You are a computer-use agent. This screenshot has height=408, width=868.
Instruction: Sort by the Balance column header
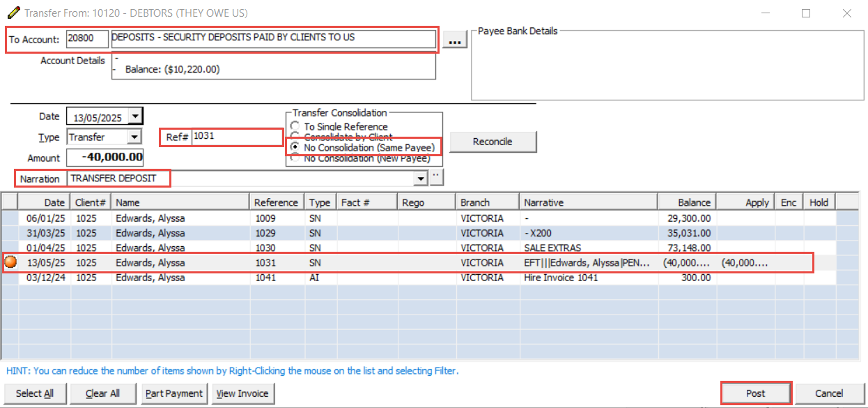tap(687, 202)
